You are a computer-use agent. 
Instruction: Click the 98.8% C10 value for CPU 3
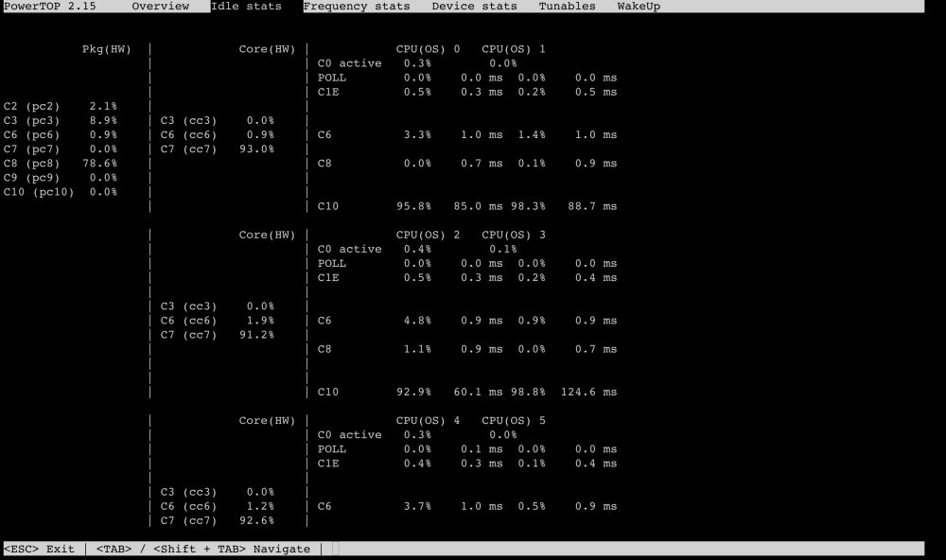click(528, 393)
